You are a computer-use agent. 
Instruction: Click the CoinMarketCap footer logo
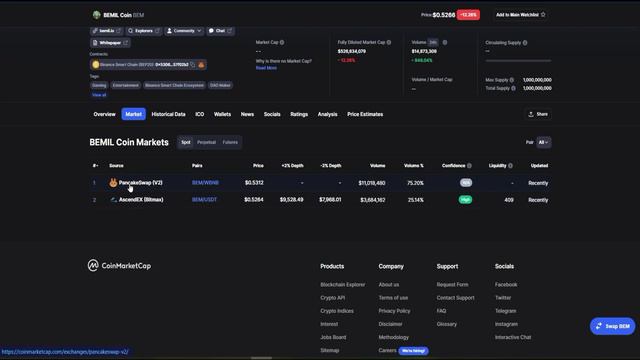119,266
